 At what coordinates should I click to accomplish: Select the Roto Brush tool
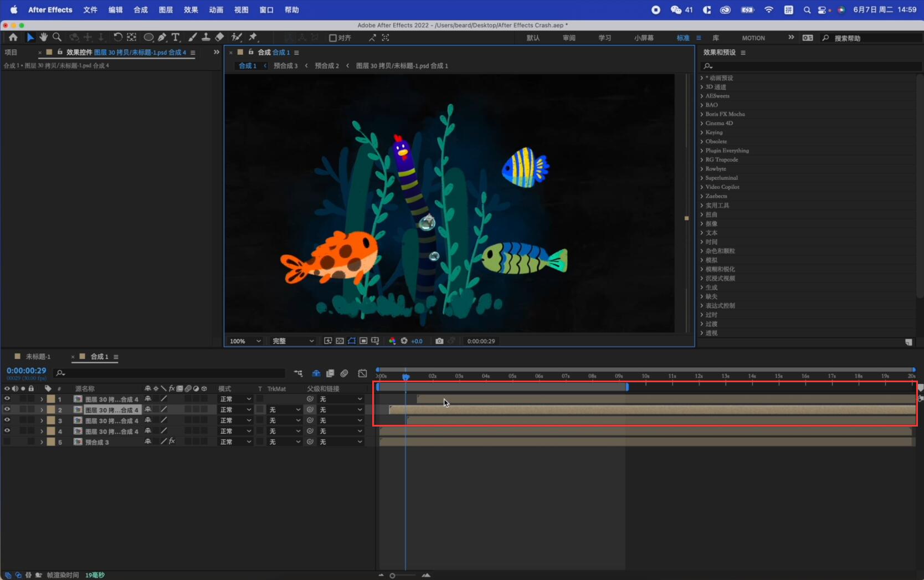237,37
